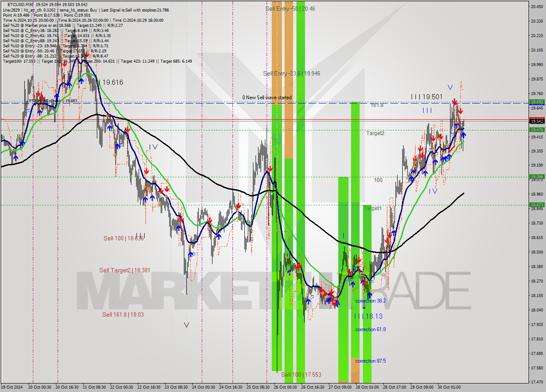
Task: Click the 19.542 current price tag
Action: [x=537, y=121]
